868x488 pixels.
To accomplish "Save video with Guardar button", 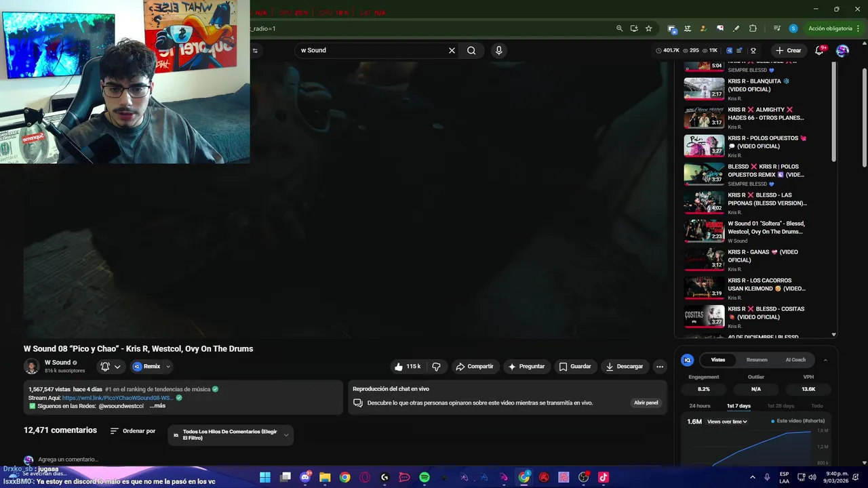I will pyautogui.click(x=575, y=367).
